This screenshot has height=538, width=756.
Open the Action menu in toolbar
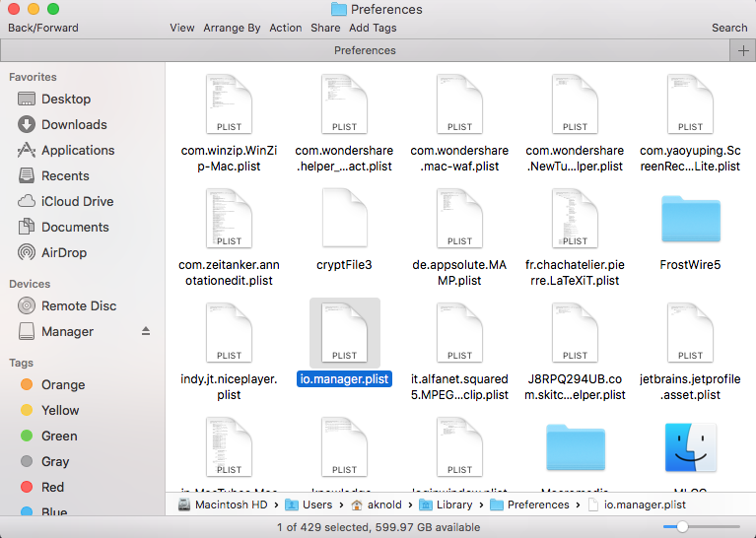click(x=286, y=28)
